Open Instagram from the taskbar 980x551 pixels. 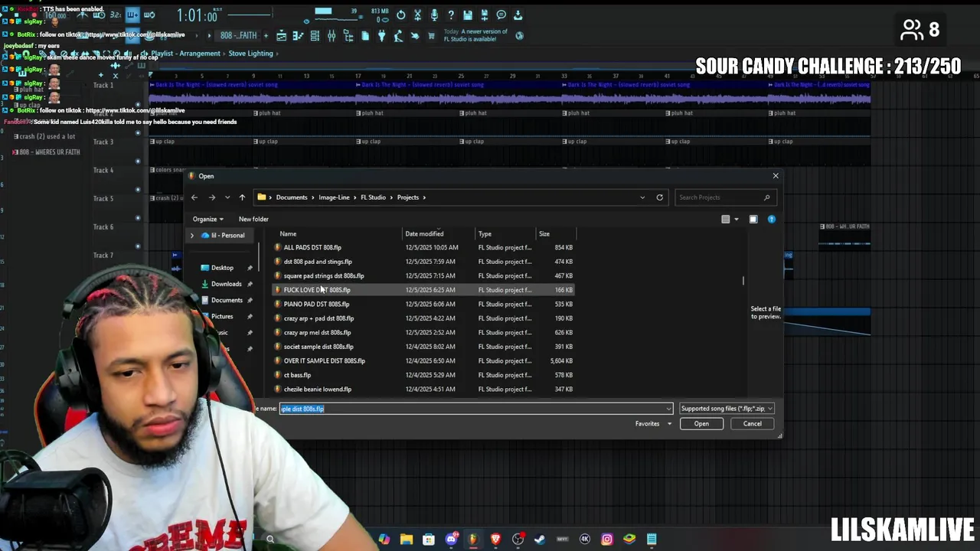point(607,539)
